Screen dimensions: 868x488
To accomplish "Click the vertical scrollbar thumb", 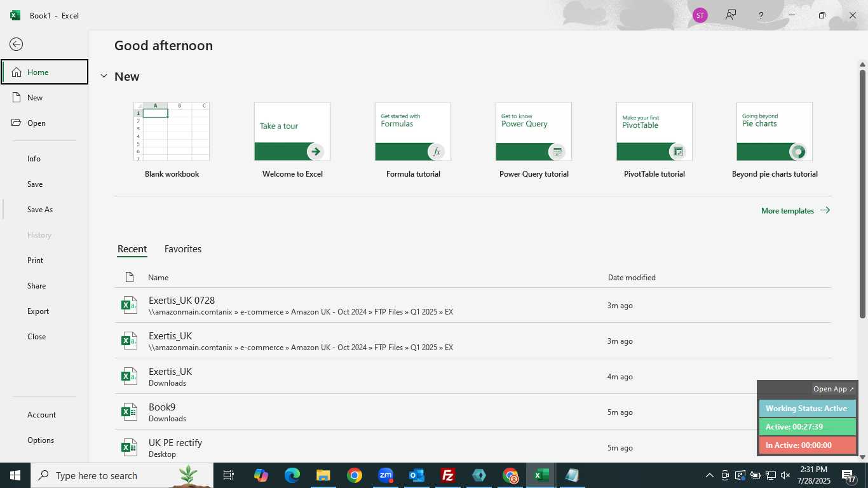I will click(x=863, y=194).
